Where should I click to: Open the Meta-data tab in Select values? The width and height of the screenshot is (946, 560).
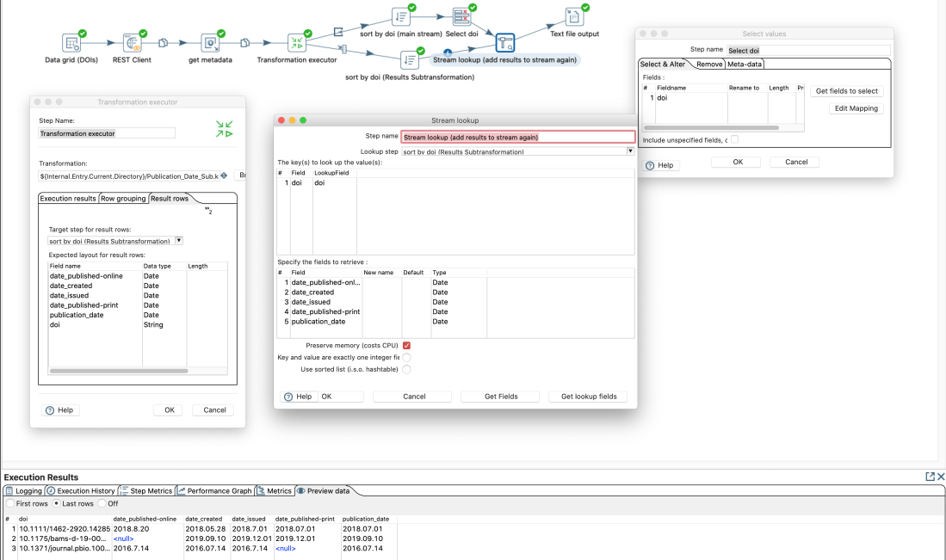pyautogui.click(x=745, y=64)
